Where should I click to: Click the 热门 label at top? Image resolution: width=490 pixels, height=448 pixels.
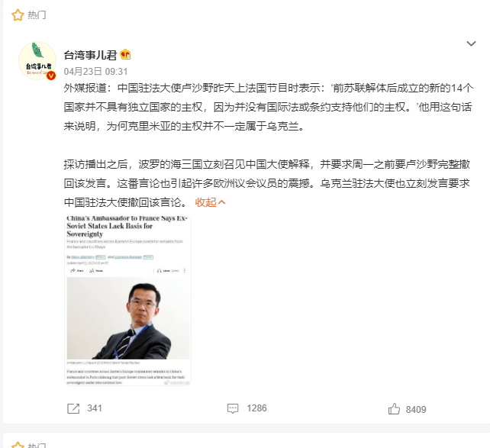(x=37, y=15)
